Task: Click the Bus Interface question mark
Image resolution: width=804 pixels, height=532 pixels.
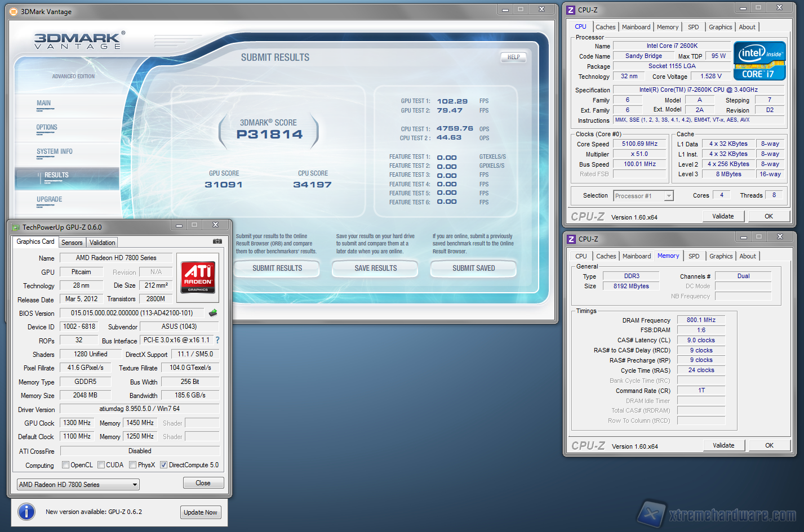Action: click(217, 340)
